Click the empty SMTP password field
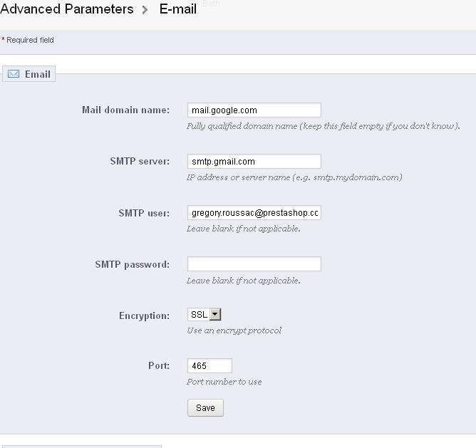The image size is (476, 448). [254, 264]
